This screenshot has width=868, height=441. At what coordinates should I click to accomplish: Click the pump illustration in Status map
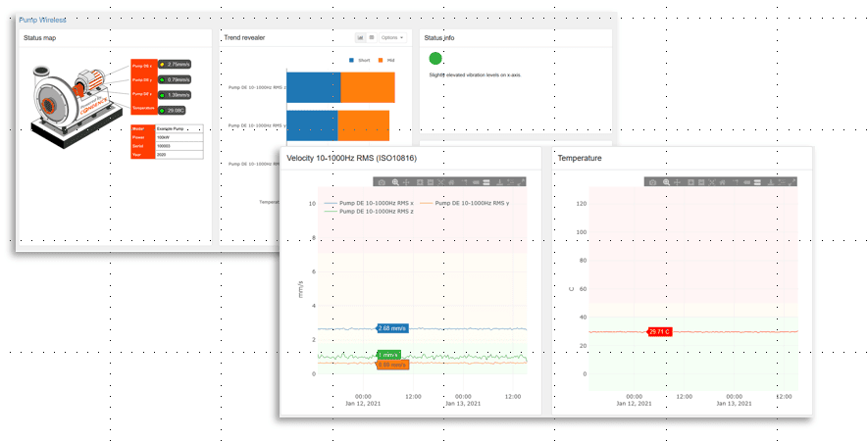pos(74,103)
